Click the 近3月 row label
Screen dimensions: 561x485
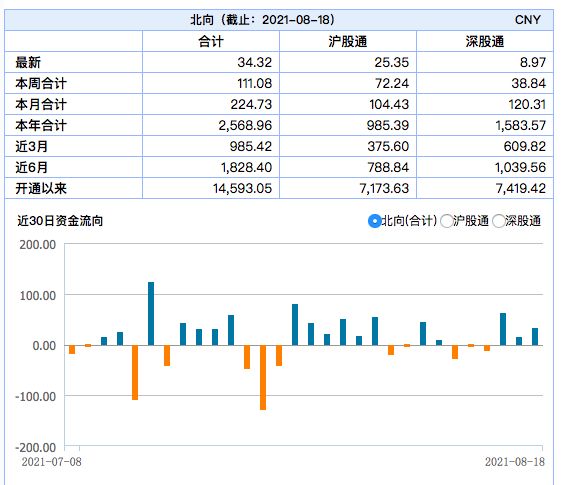point(31,146)
